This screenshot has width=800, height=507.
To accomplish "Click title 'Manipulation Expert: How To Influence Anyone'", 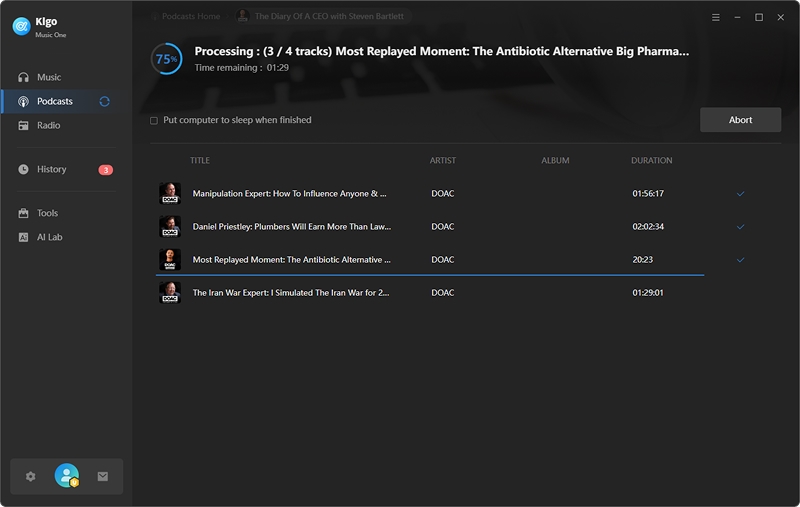I will pos(289,194).
